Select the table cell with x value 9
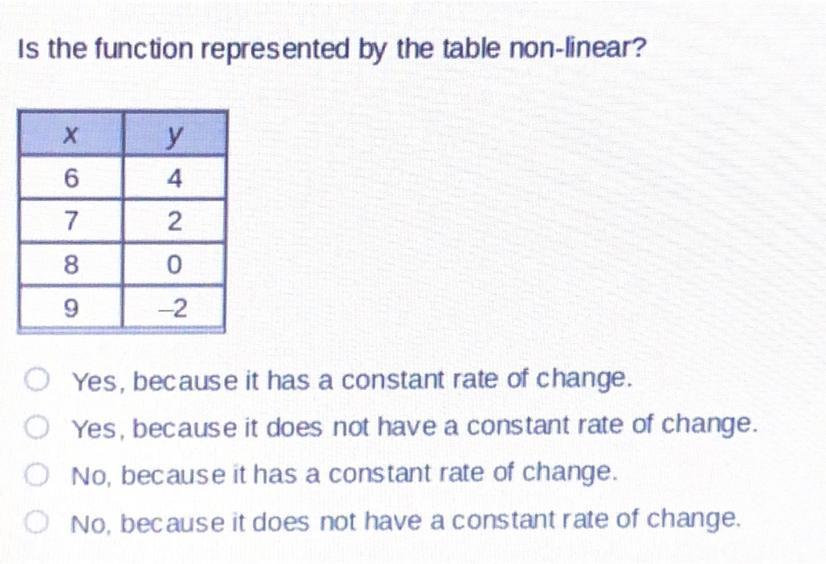 point(70,308)
